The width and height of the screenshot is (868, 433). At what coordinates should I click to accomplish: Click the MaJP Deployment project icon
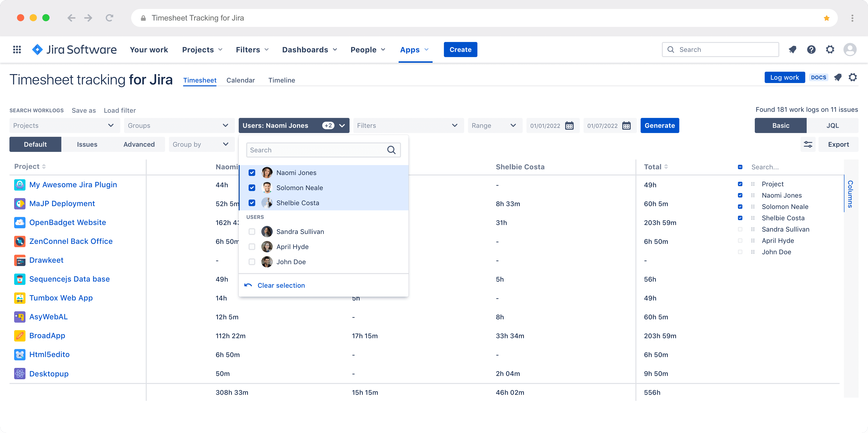[20, 204]
